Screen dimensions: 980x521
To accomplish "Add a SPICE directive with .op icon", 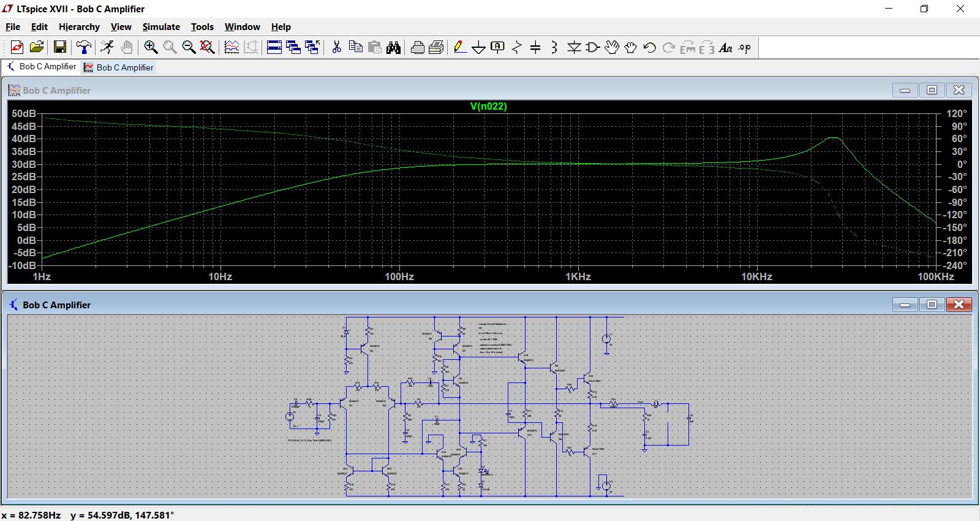I will [x=745, y=47].
